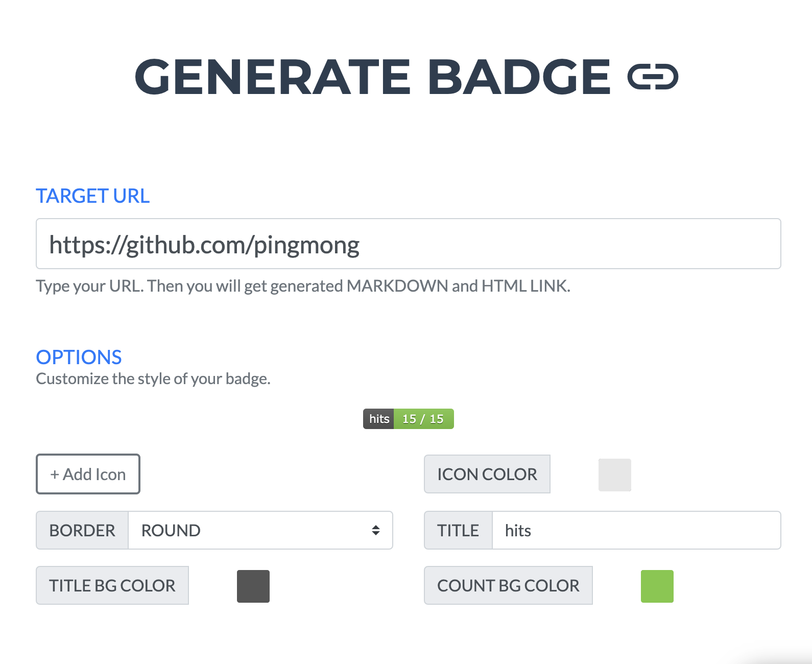The width and height of the screenshot is (812, 664).
Task: Open the ROUND border style dropdown
Action: click(260, 531)
